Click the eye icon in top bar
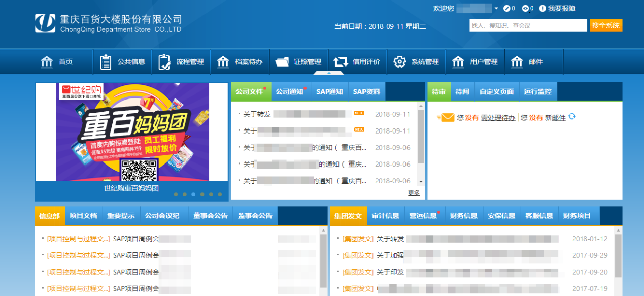 [525, 9]
